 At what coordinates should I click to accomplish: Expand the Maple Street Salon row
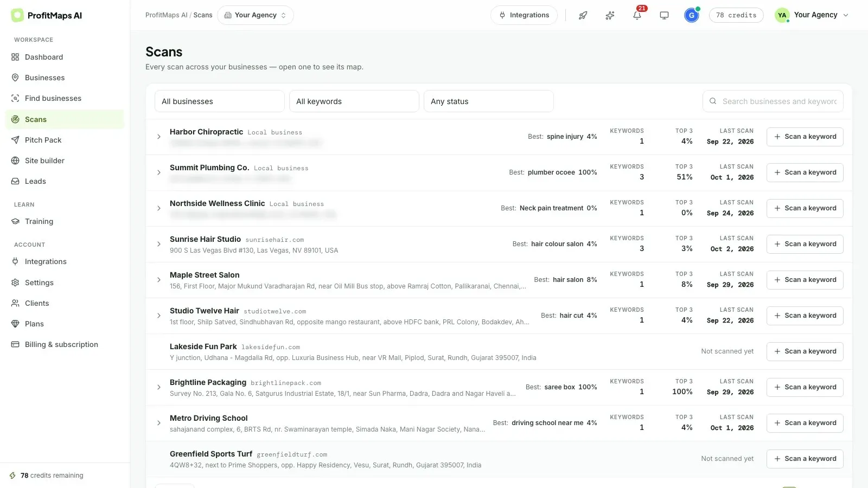click(x=159, y=280)
